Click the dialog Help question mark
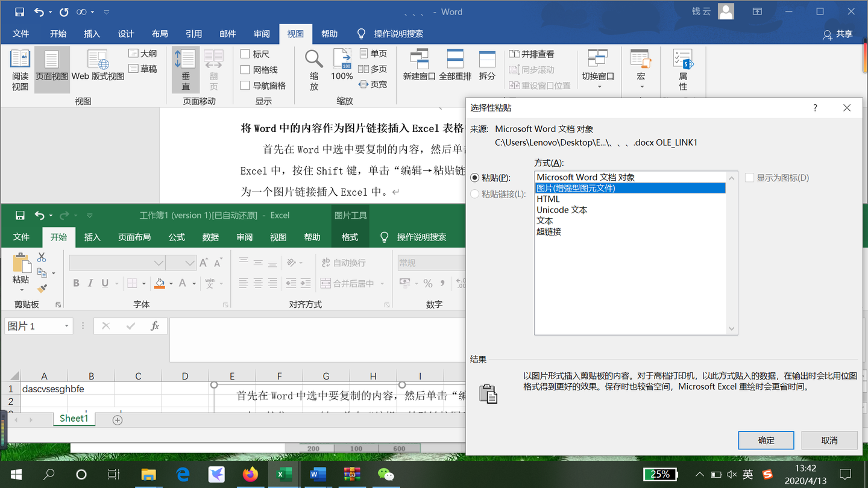This screenshot has width=868, height=488. pos(815,108)
